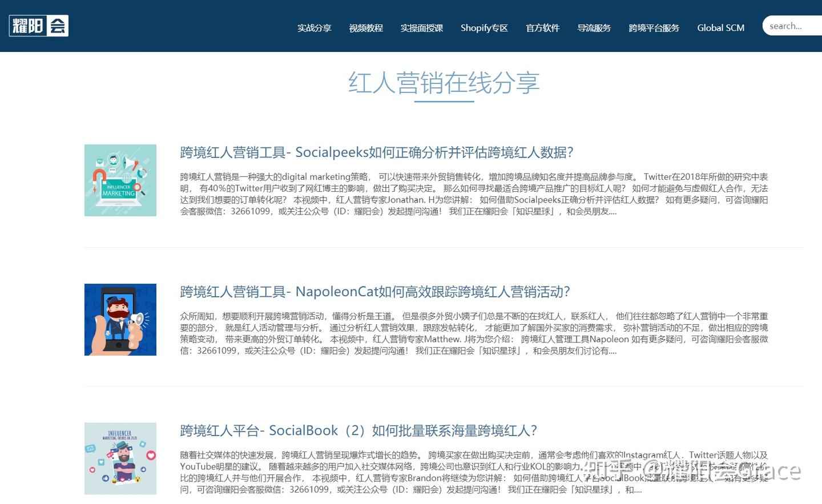822x504 pixels.
Task: Open the NapoleonCat article title link
Action: click(x=375, y=292)
